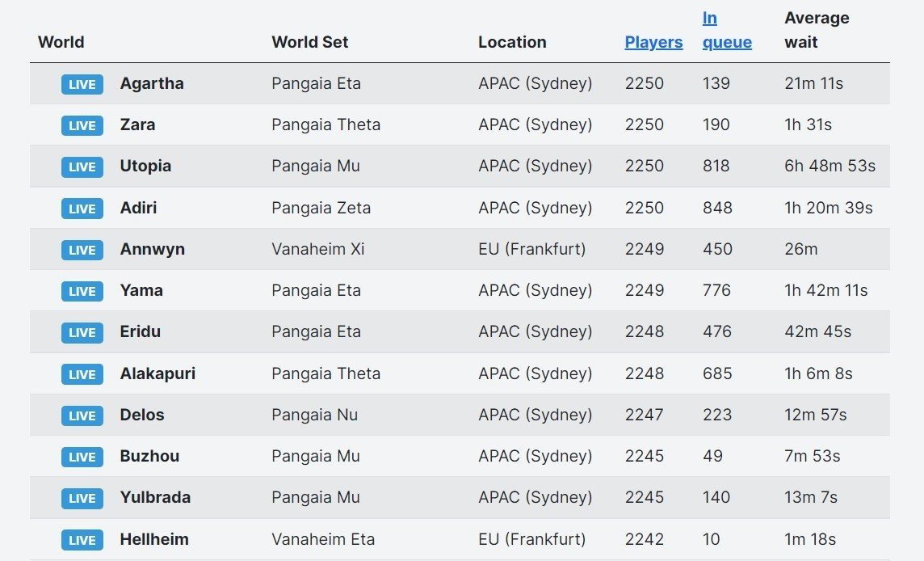Screen dimensions: 924x561
Task: Click the 12m 57s average wait
Action: [816, 415]
